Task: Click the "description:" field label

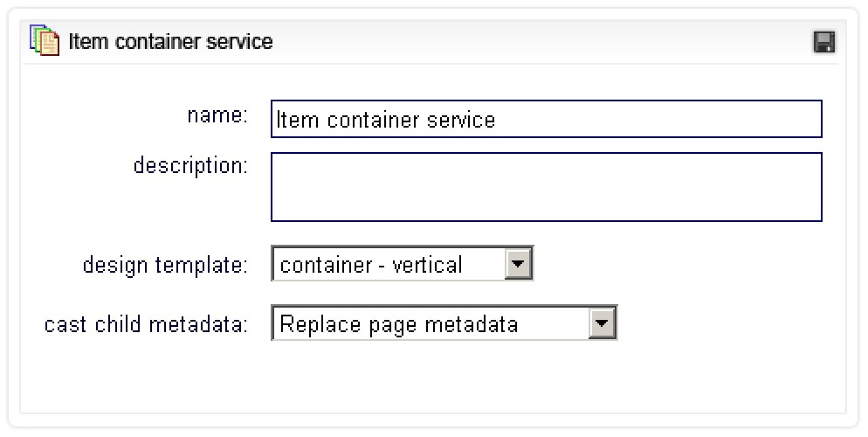Action: click(190, 165)
